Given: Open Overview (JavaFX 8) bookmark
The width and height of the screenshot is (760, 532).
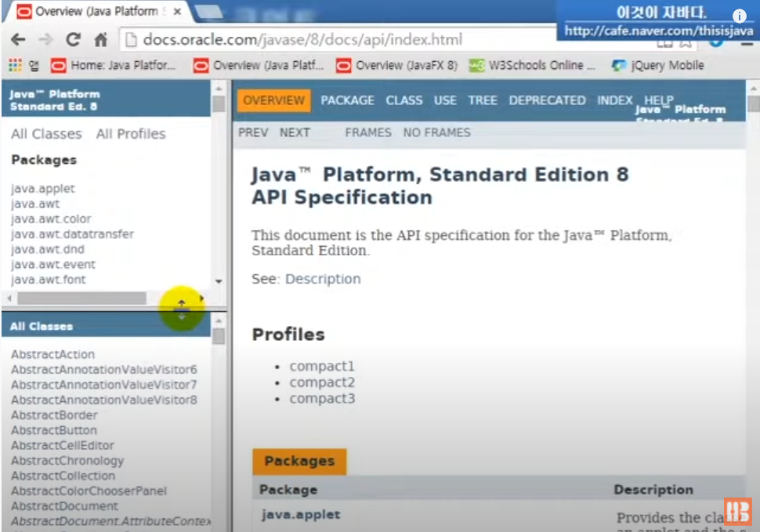Looking at the screenshot, I should (396, 65).
